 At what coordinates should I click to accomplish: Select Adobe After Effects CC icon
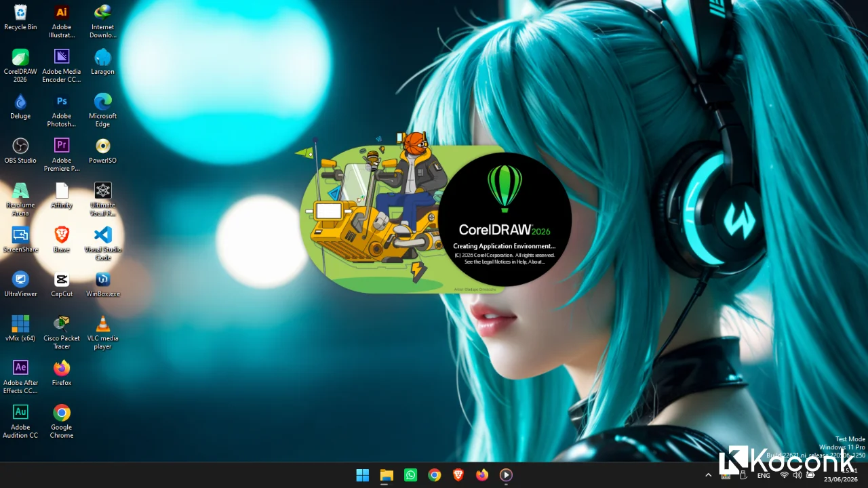pos(20,377)
